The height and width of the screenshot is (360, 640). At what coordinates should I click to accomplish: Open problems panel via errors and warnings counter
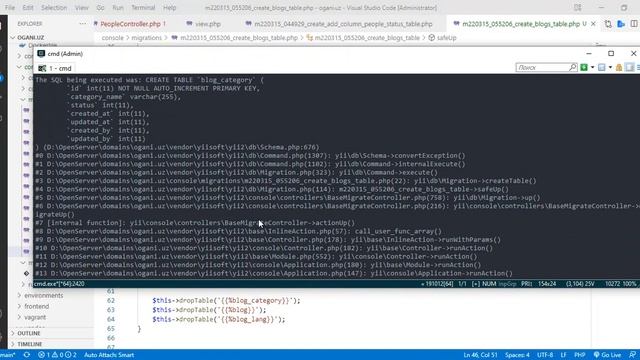coord(57,355)
